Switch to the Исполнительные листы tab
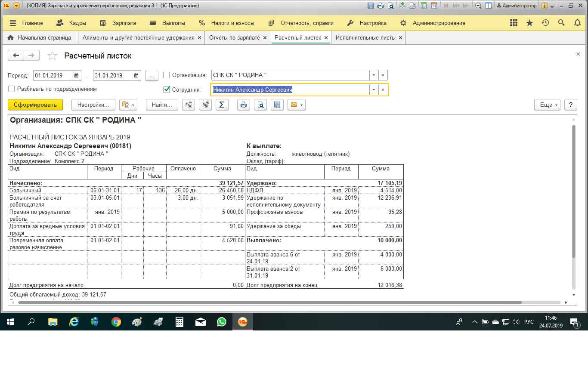This screenshot has height=392, width=588. (x=365, y=37)
